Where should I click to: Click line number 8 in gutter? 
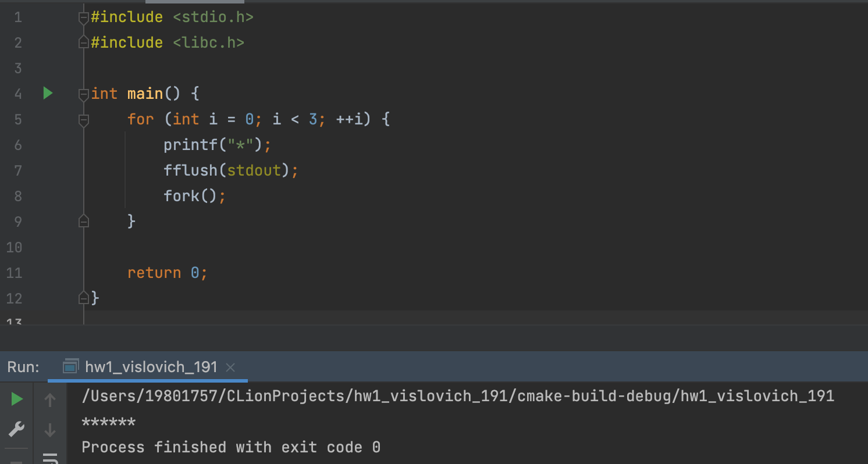pyautogui.click(x=17, y=196)
